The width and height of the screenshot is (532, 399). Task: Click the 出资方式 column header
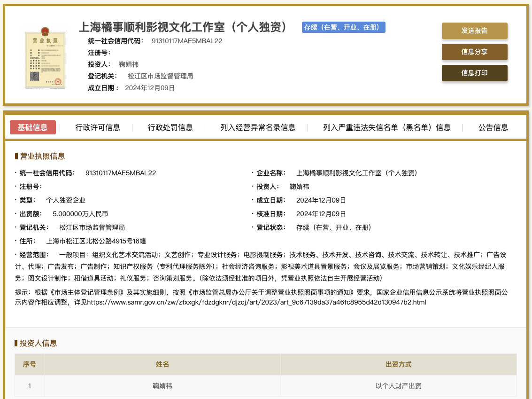point(399,365)
